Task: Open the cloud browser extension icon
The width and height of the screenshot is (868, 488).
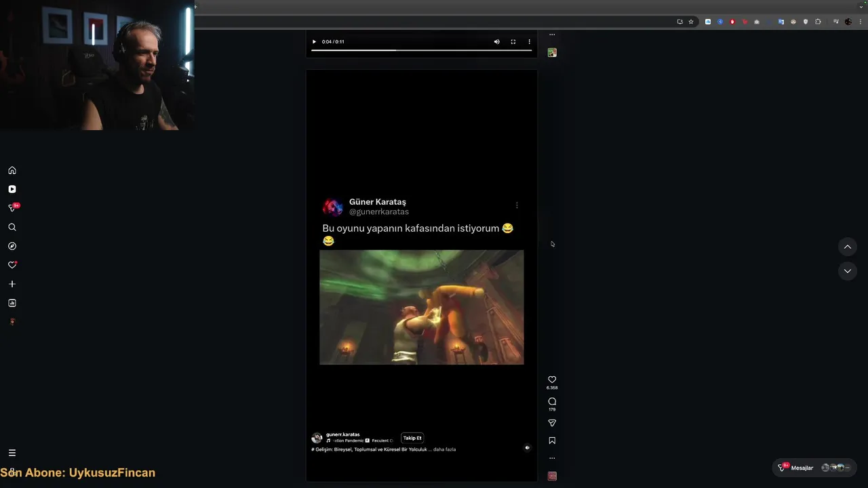Action: click(x=708, y=22)
